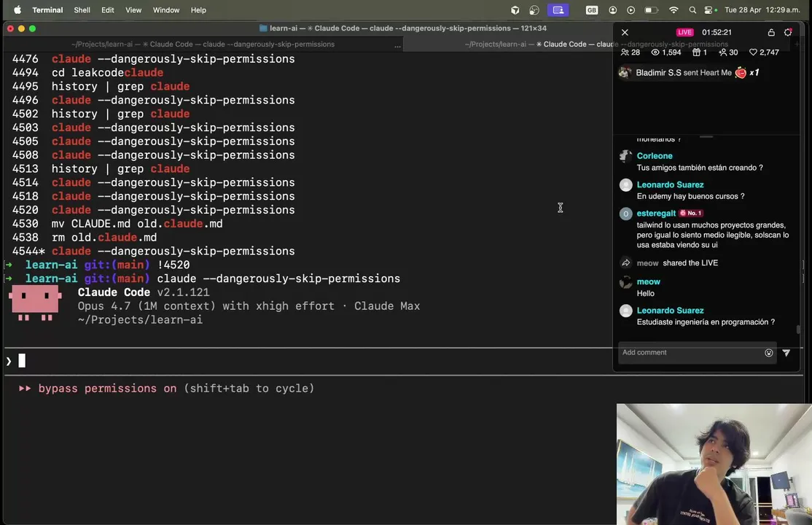The image size is (812, 525).
Task: Open LIVE settings gear
Action: 788,32
